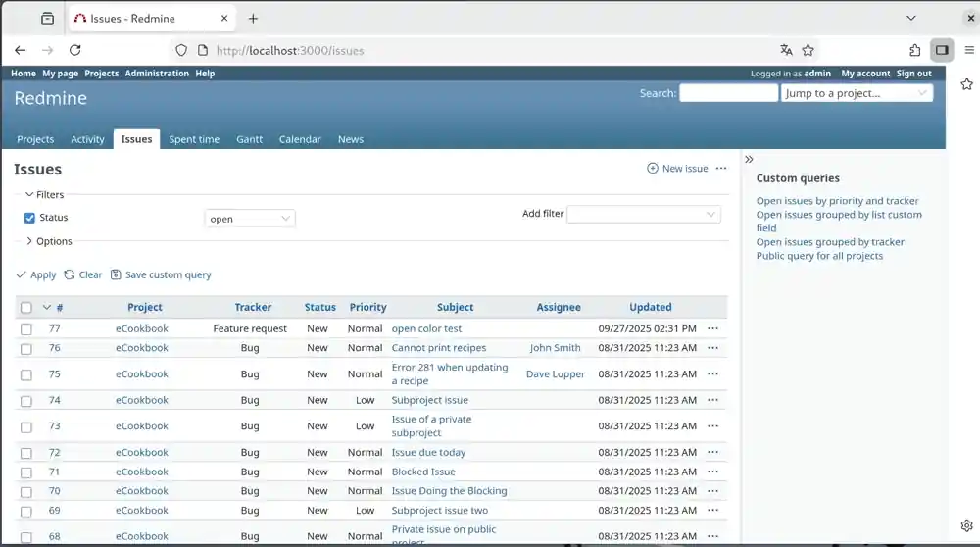Open Public query for all projects

coord(819,256)
